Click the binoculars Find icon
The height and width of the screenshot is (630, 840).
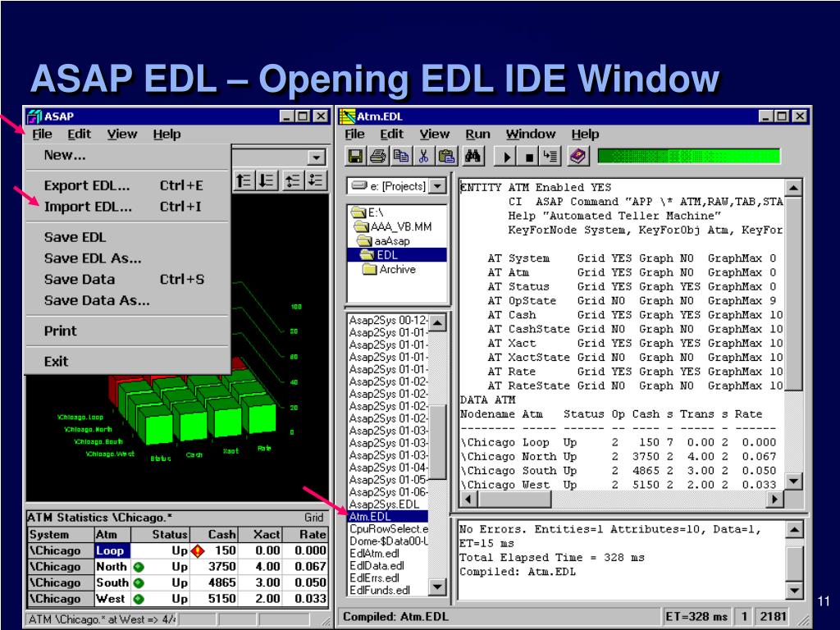click(x=472, y=157)
